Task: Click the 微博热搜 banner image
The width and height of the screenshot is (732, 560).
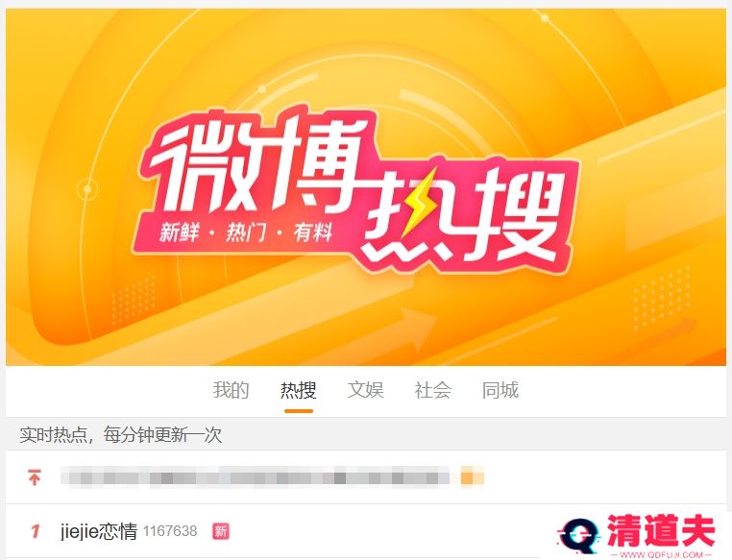Action: pos(366,187)
